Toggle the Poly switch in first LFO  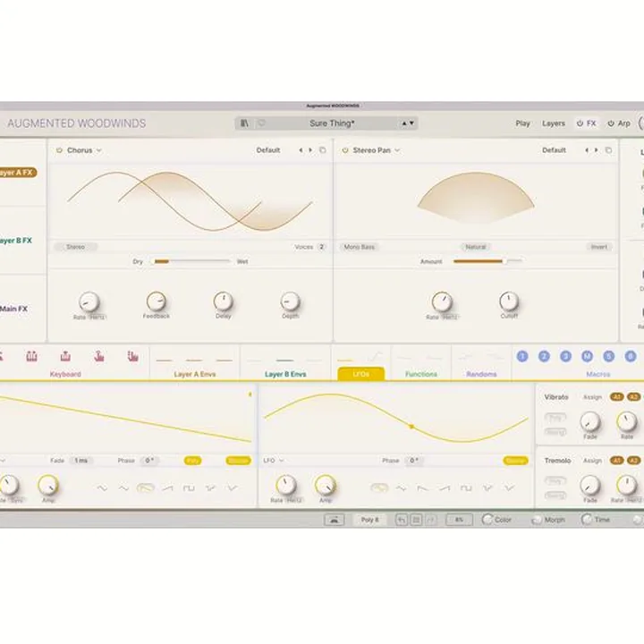tap(192, 461)
